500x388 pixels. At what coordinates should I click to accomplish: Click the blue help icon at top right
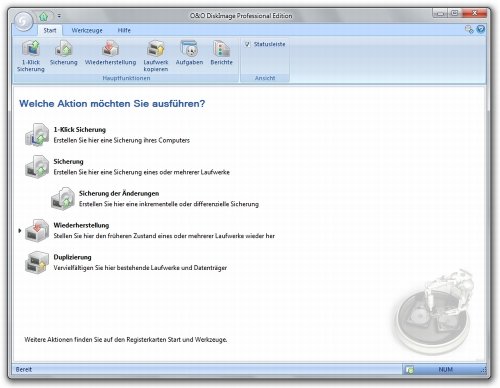(480, 29)
